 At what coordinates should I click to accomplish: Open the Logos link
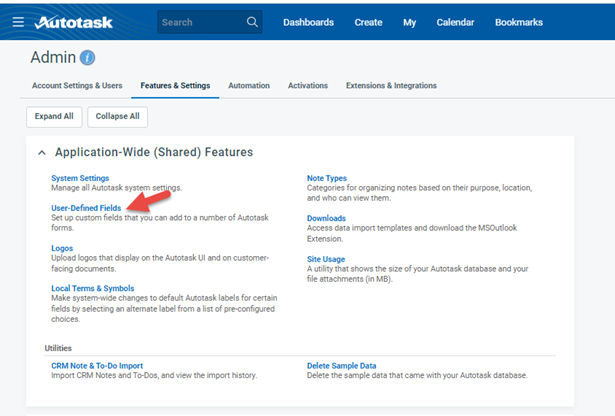62,248
